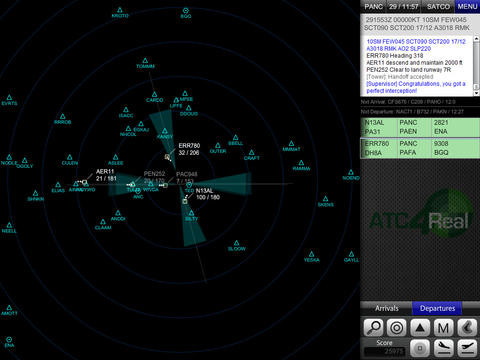The height and width of the screenshot is (360, 480).
Task: Select the N13AL aircraft target on radar
Action: [x=185, y=201]
